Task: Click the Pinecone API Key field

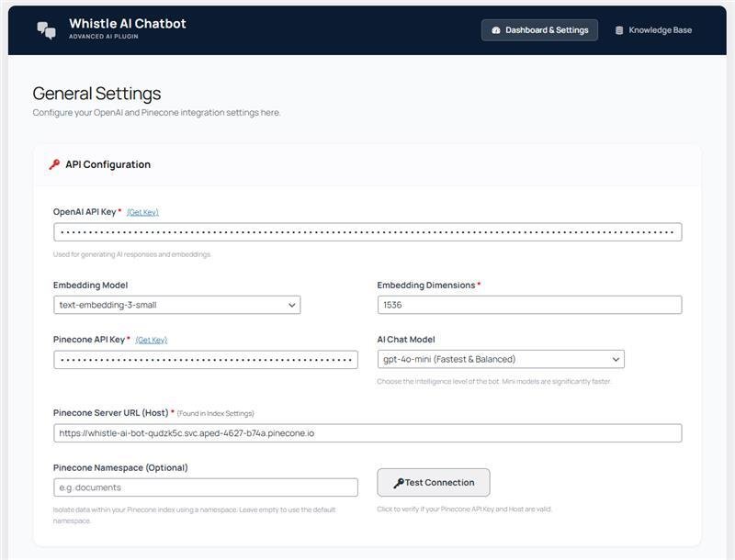Action: point(204,359)
